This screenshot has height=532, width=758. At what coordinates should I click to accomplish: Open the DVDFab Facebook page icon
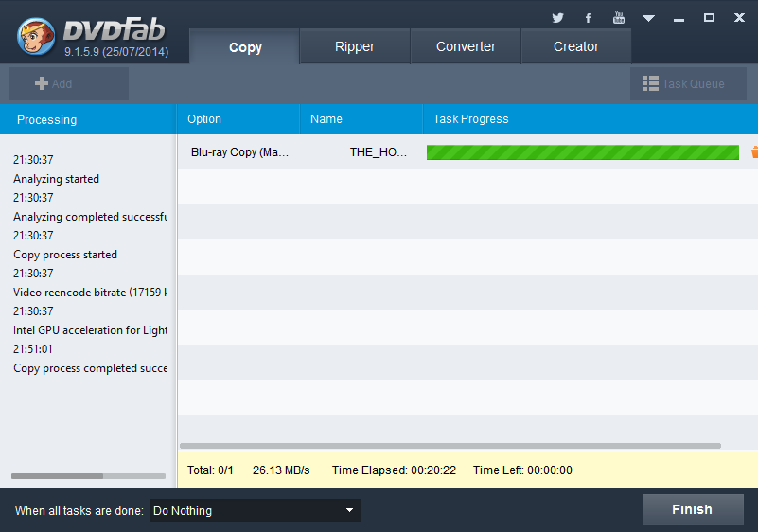(588, 18)
